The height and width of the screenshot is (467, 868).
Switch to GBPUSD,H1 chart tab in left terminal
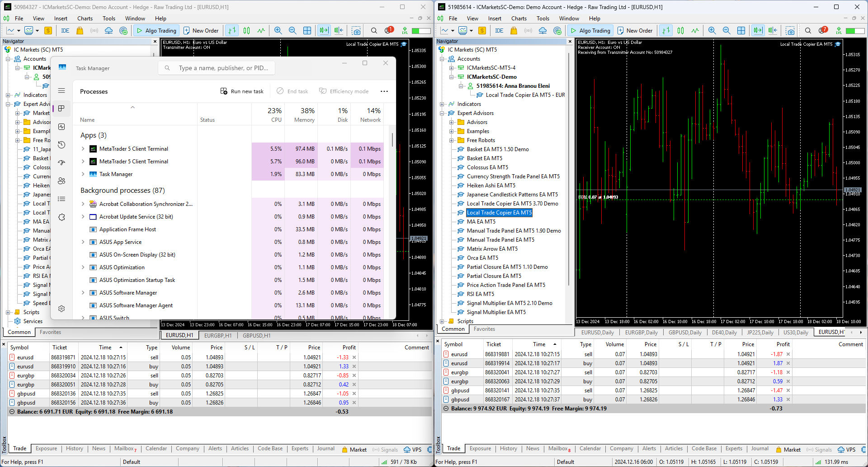(x=256, y=336)
